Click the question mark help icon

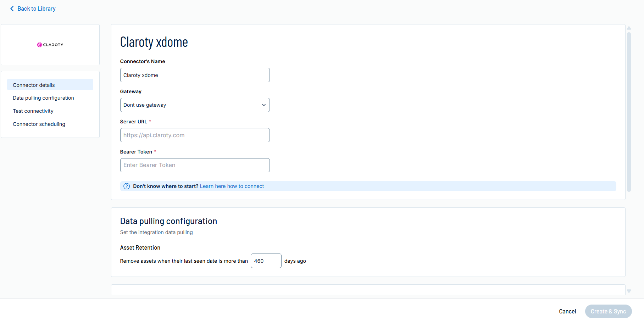pyautogui.click(x=127, y=186)
